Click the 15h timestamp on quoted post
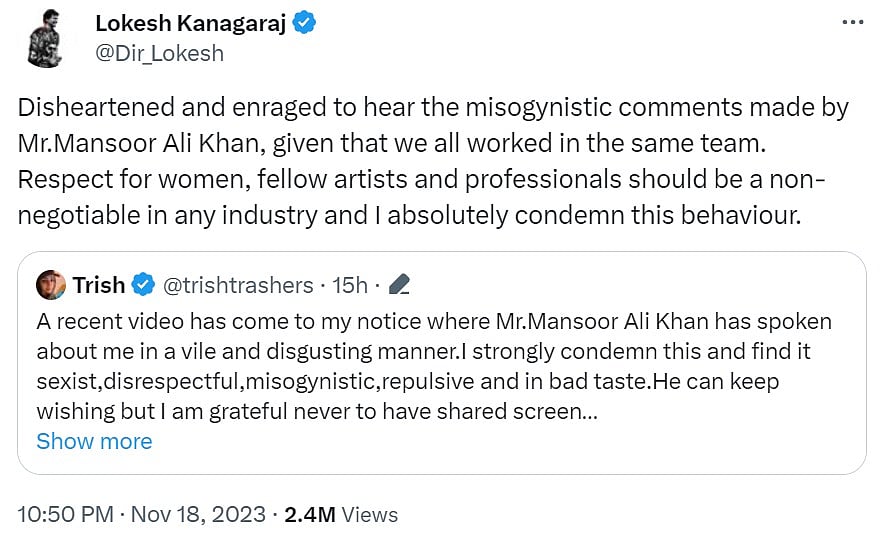Image resolution: width=890 pixels, height=537 pixels. click(350, 286)
